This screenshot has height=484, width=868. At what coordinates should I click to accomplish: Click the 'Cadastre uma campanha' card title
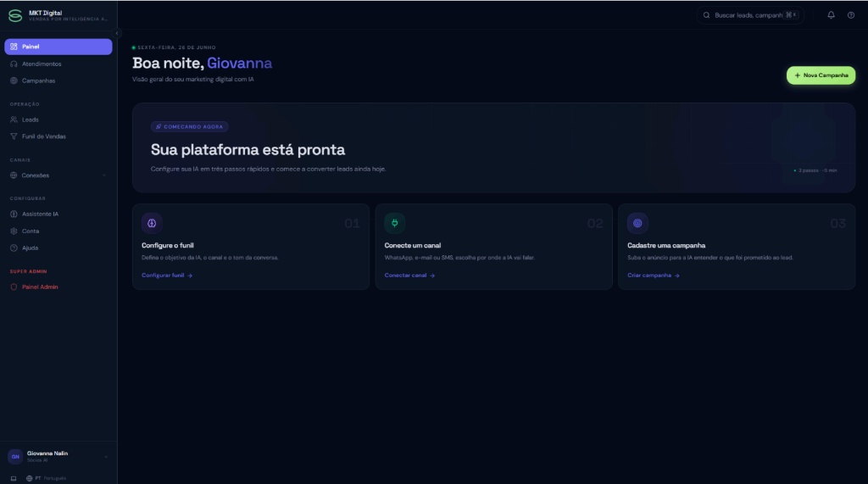(666, 245)
